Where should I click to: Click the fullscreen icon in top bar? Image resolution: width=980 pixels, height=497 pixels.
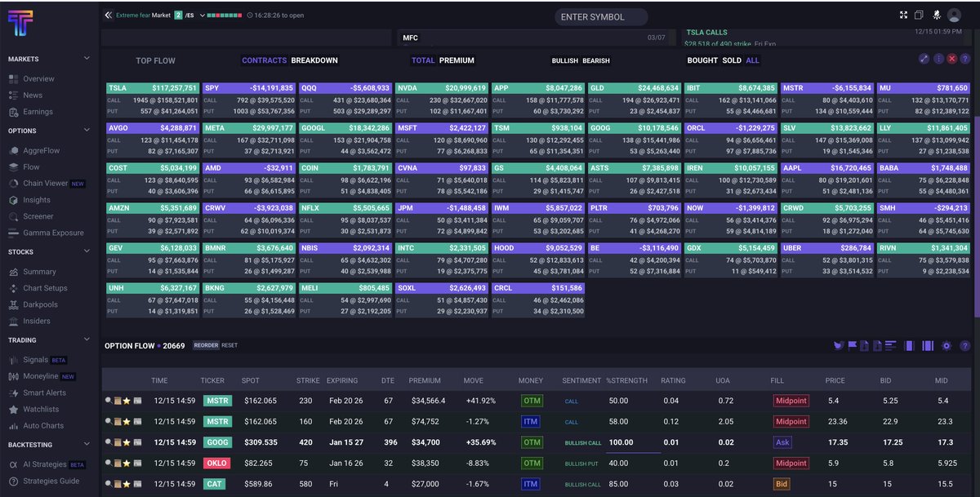(904, 15)
